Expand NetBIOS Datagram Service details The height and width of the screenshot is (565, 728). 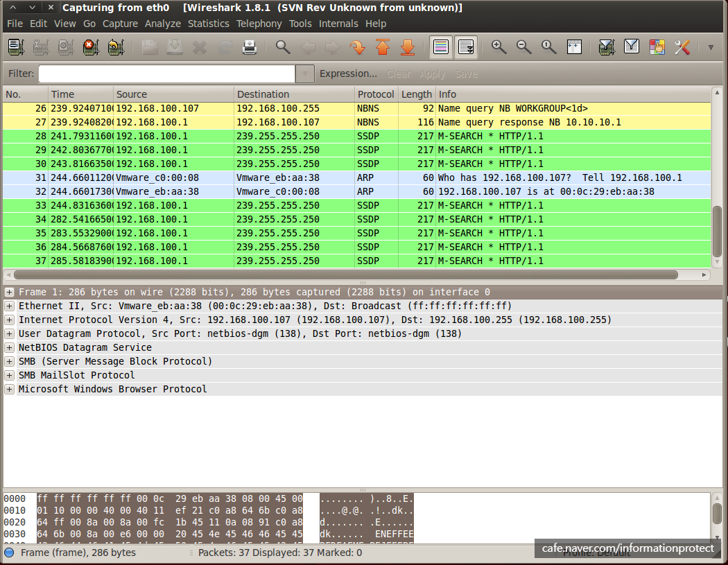(x=9, y=348)
